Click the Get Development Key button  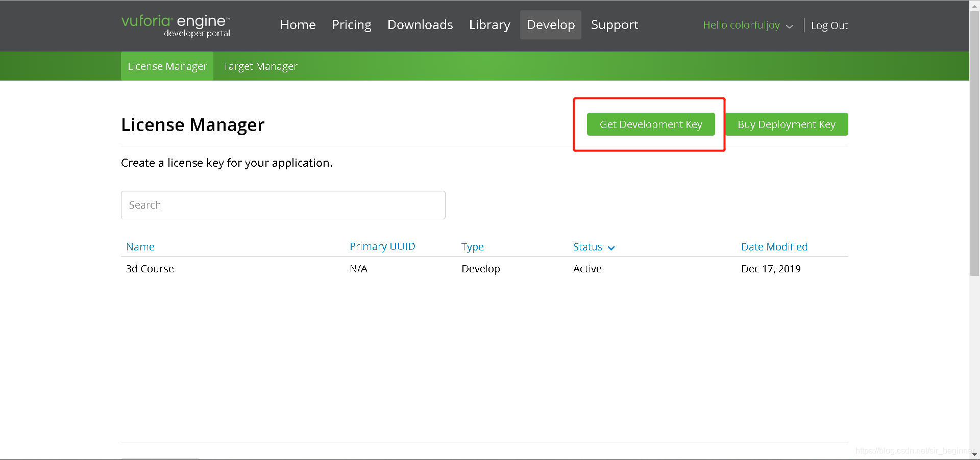coord(651,124)
